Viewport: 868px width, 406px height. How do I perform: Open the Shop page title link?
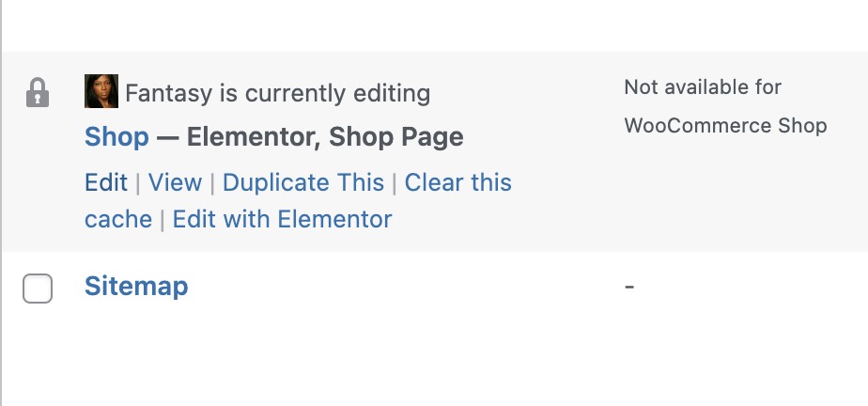(116, 137)
